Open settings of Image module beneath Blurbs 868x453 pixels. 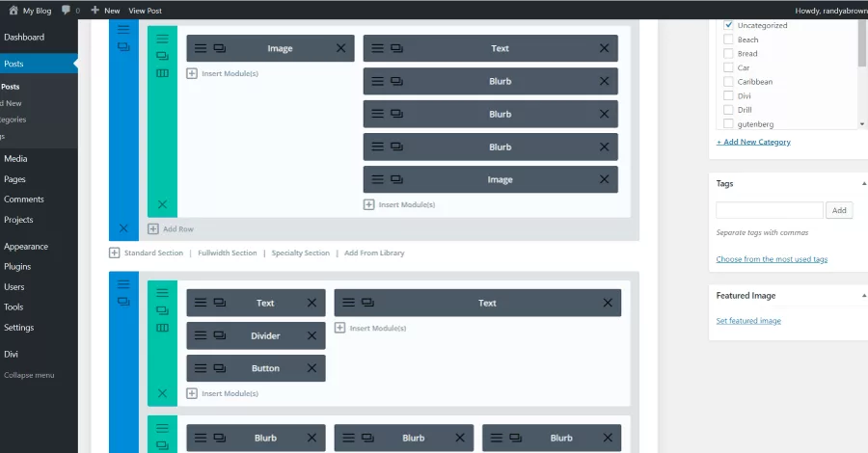(x=377, y=179)
